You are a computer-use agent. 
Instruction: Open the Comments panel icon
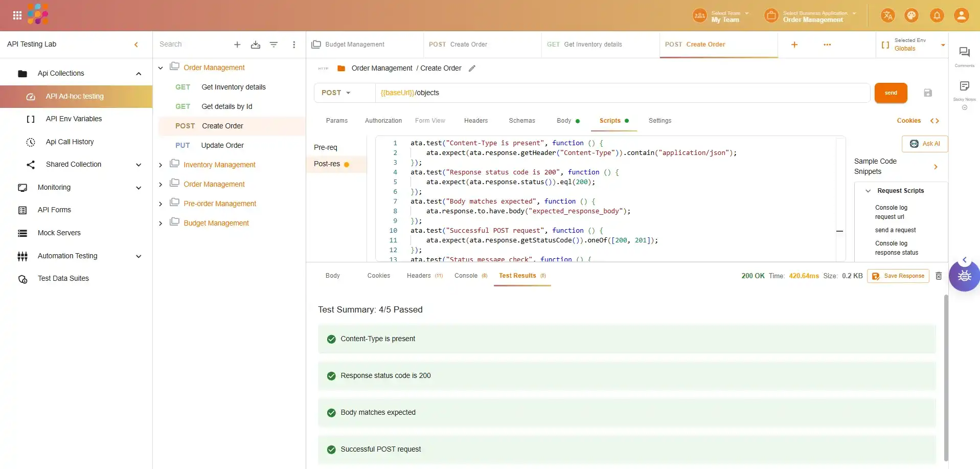tap(964, 53)
